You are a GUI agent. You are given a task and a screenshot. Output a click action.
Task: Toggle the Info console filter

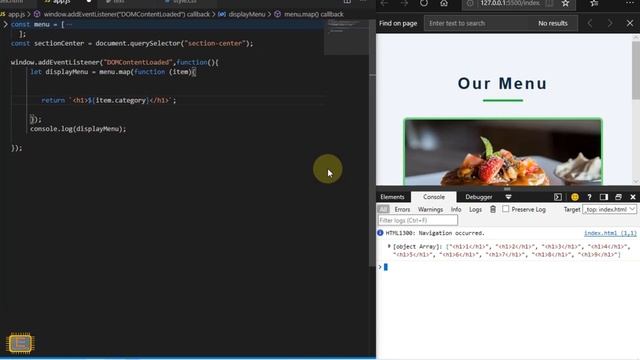click(456, 209)
